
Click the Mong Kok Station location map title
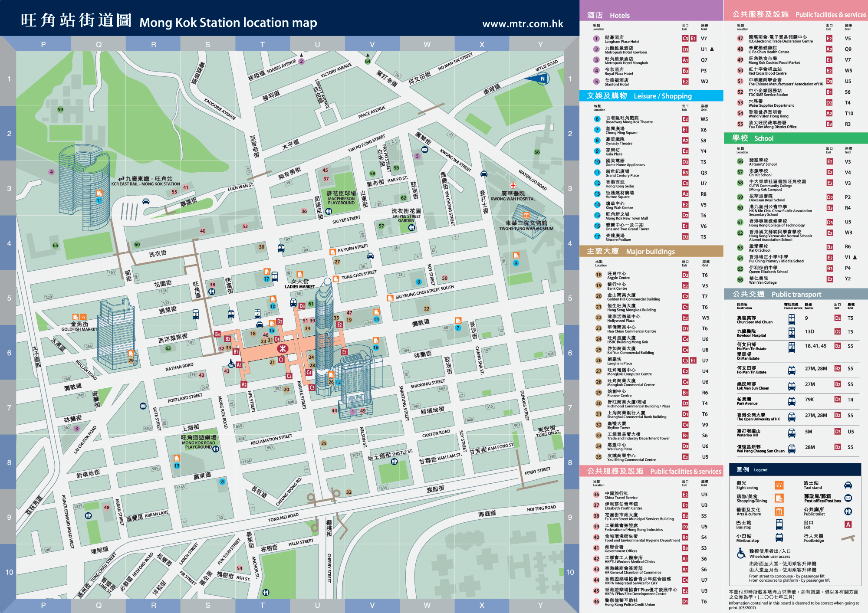pos(228,23)
